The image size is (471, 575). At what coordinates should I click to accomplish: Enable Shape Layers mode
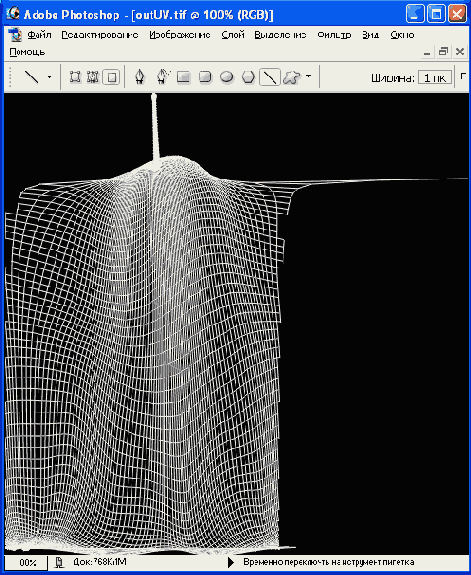[x=75, y=77]
